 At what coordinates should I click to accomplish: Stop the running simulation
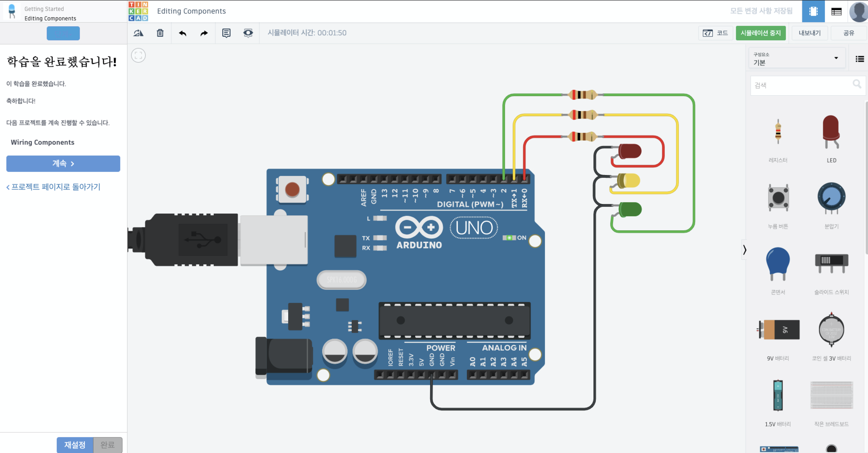click(x=760, y=33)
